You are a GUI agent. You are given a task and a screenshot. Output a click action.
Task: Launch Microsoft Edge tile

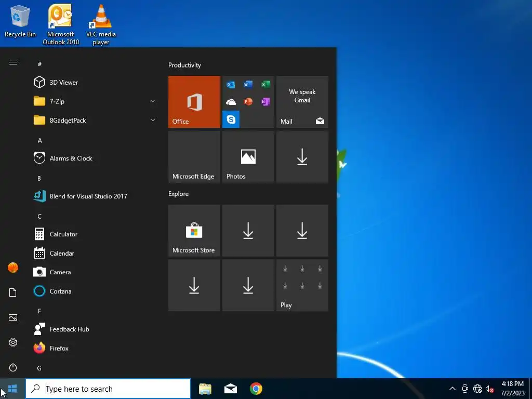[194, 157]
